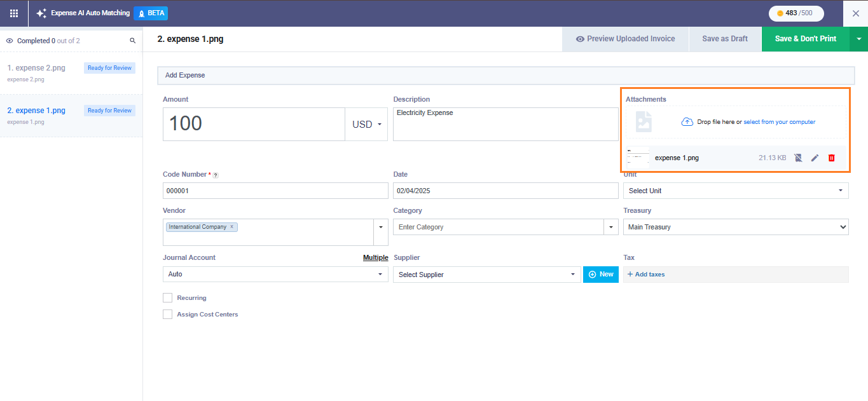Viewport: 868px width, 401px height.
Task: Click the hide-attachment icon beside 21.13 KB
Action: pos(798,158)
